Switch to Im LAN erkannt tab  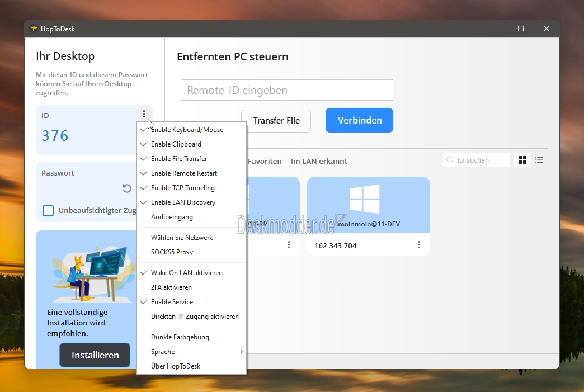click(319, 161)
